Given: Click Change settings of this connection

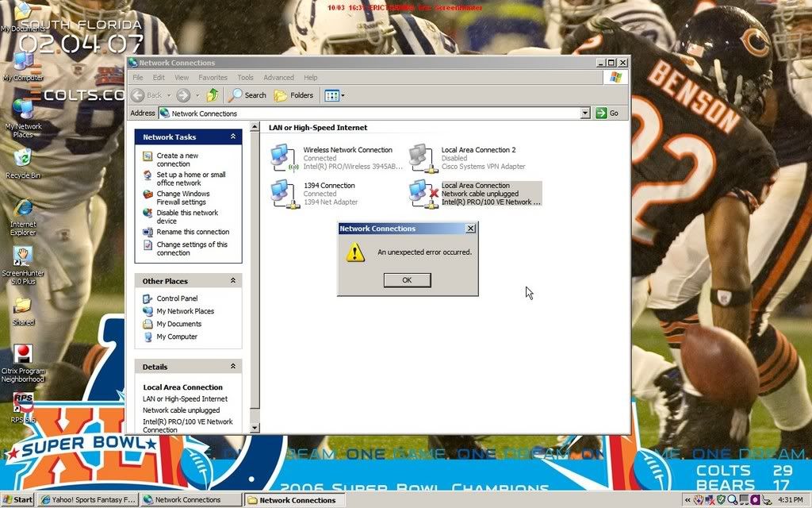Looking at the screenshot, I should tap(192, 248).
